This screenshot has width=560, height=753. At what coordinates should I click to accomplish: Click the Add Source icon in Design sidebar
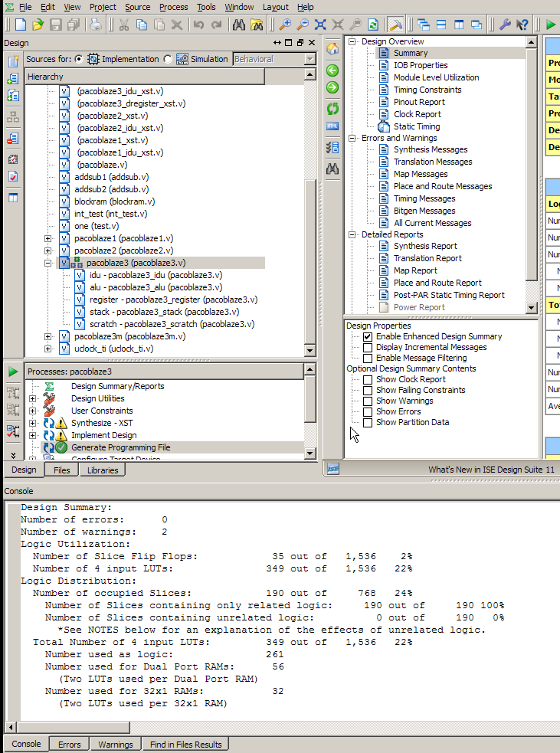(x=13, y=78)
